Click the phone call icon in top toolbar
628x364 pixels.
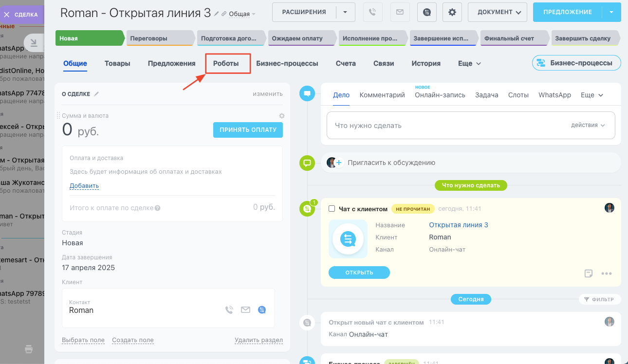click(x=373, y=12)
